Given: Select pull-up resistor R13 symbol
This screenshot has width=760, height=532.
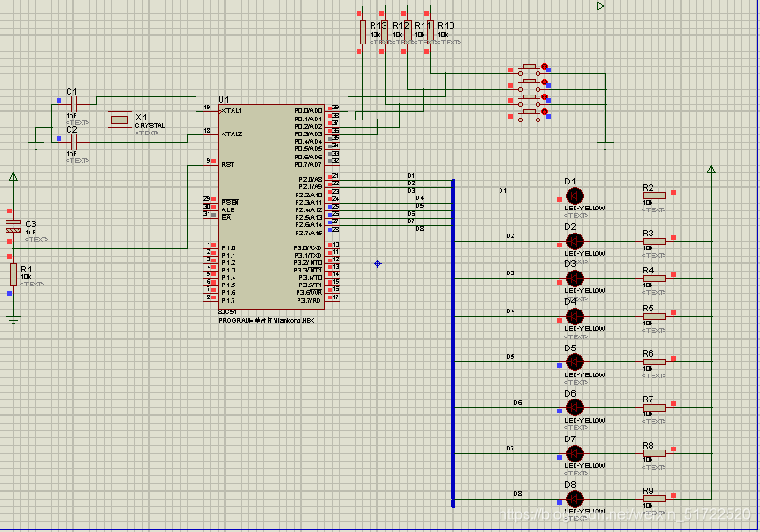Looking at the screenshot, I should [362, 32].
